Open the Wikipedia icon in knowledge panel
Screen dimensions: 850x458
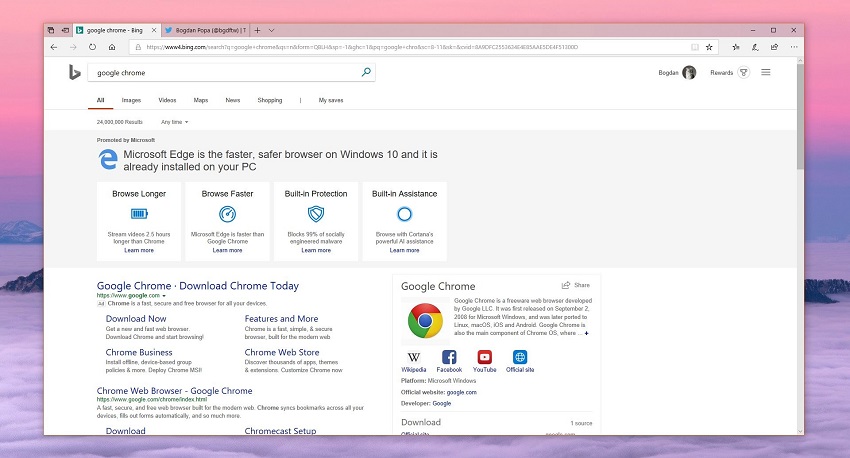[414, 357]
